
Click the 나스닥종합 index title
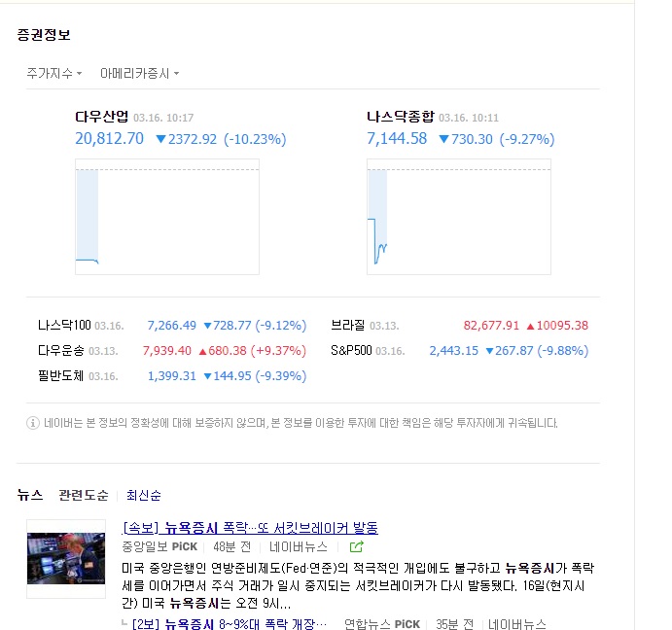pyautogui.click(x=401, y=117)
